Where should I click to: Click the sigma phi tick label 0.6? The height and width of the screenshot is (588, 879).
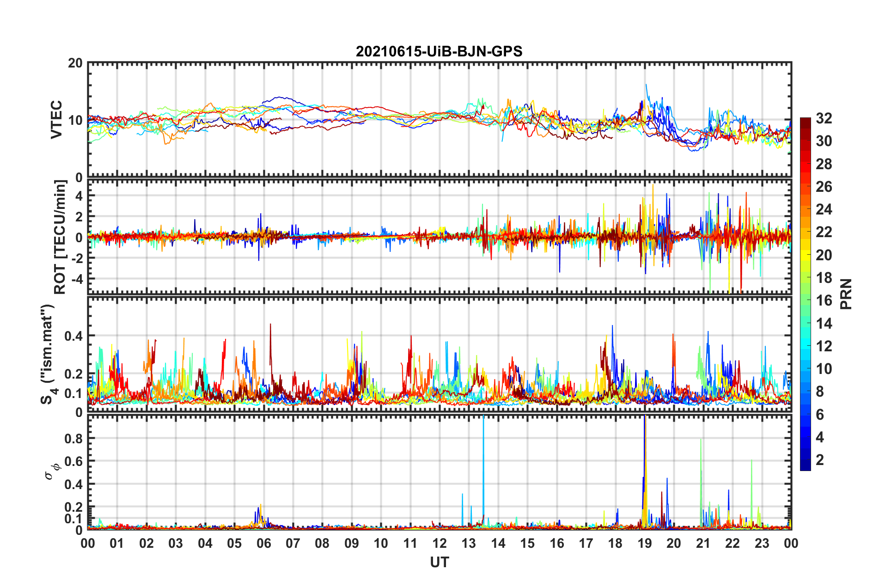pyautogui.click(x=73, y=461)
